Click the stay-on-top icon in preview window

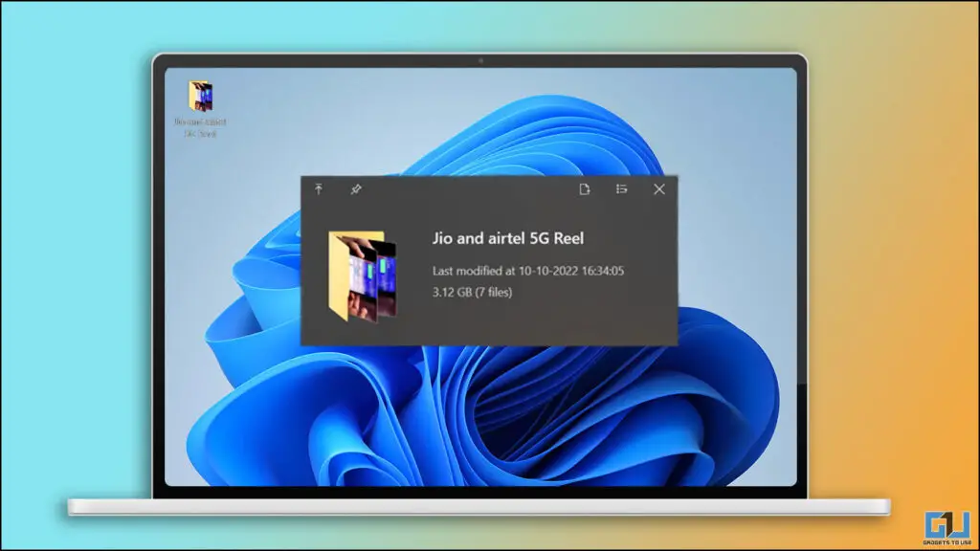click(319, 188)
